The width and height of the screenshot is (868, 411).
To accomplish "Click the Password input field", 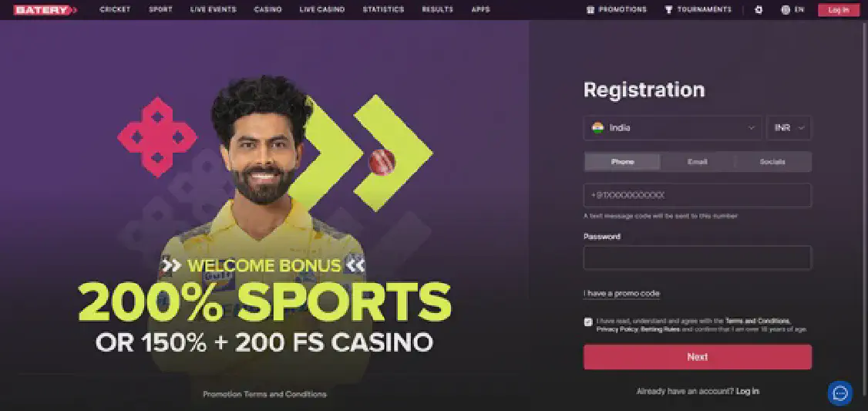I will (698, 258).
